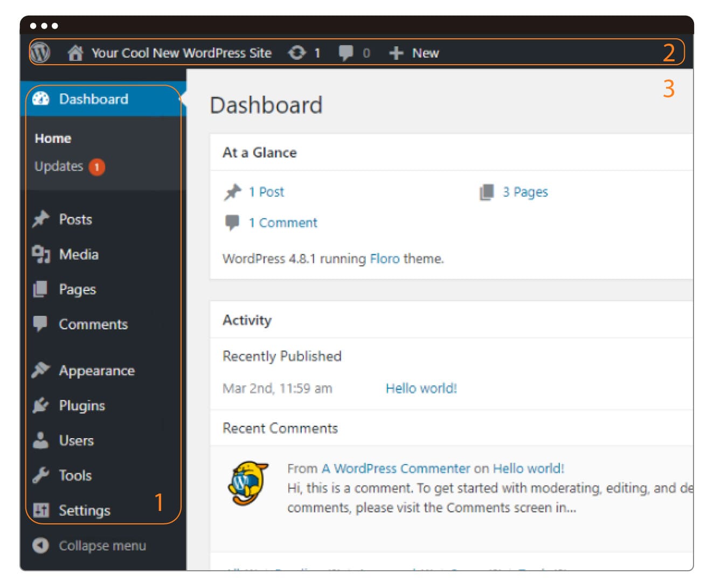This screenshot has height=588, width=714.
Task: Click the WordPress logo icon in admin bar
Action: tap(40, 52)
